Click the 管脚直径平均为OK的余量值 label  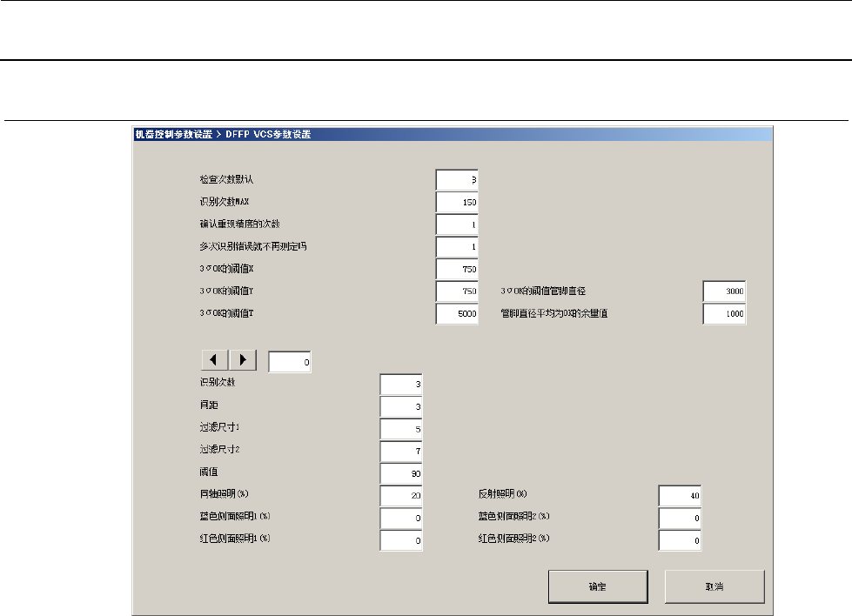553,313
